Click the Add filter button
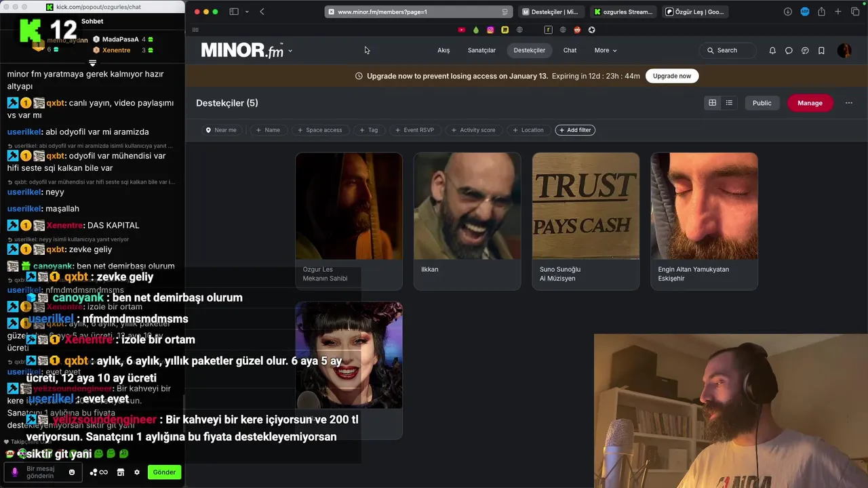Viewport: 868px width, 488px height. [575, 130]
